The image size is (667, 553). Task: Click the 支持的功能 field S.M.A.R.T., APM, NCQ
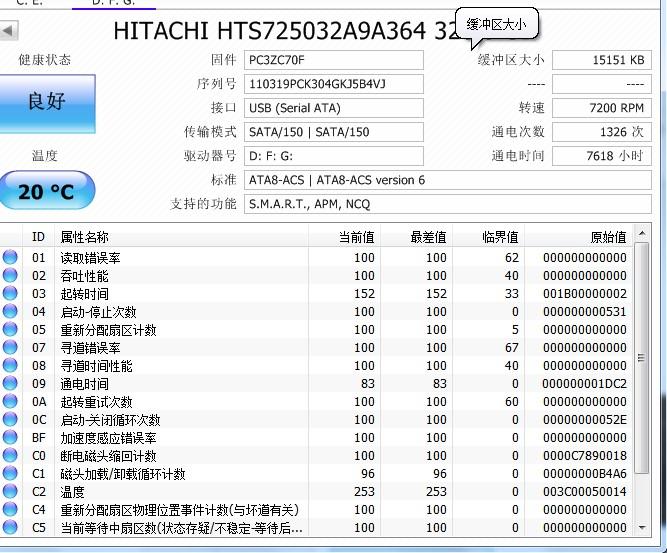(448, 204)
